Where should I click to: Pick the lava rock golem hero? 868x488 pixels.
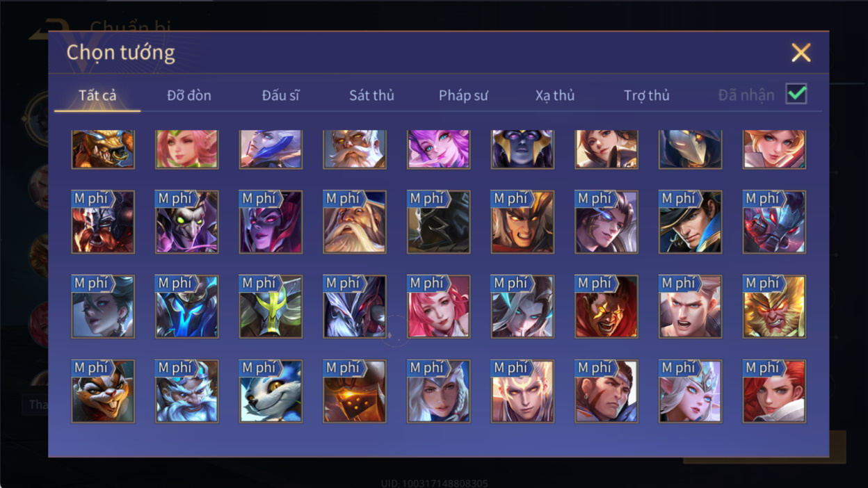click(355, 391)
